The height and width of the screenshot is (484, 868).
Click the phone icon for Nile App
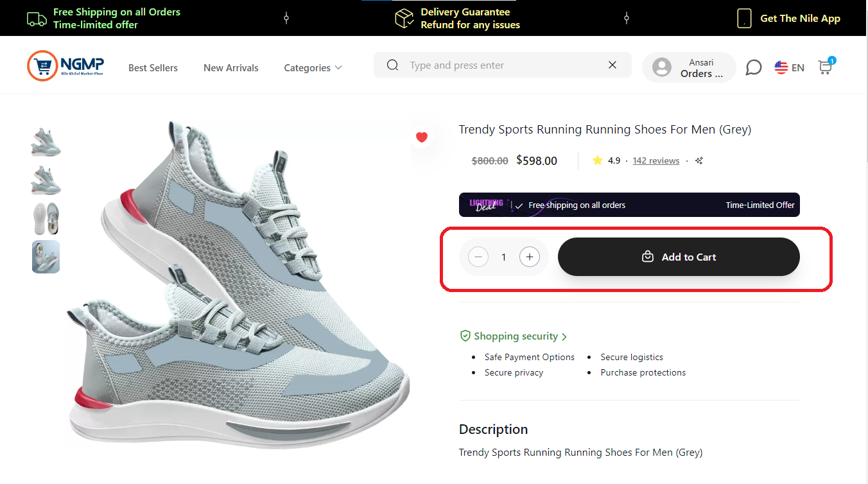pyautogui.click(x=744, y=18)
